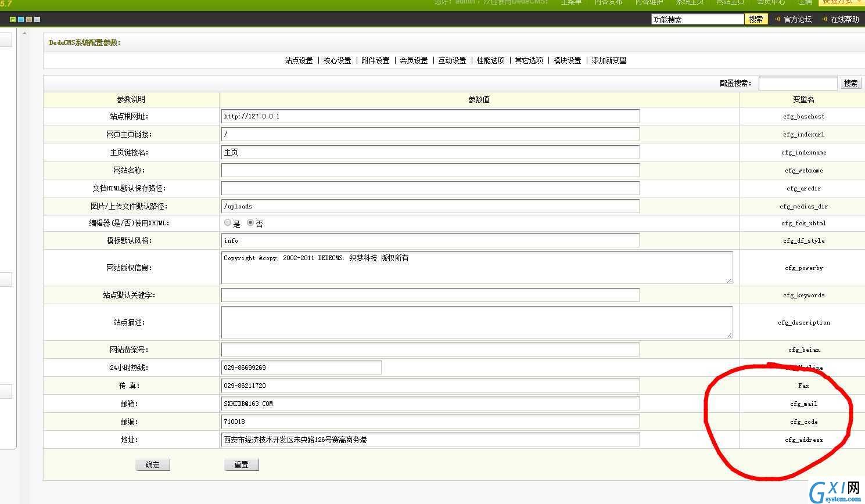Image resolution: width=865 pixels, height=504 pixels.
Task: Click the cfg_description variable name
Action: 803,322
